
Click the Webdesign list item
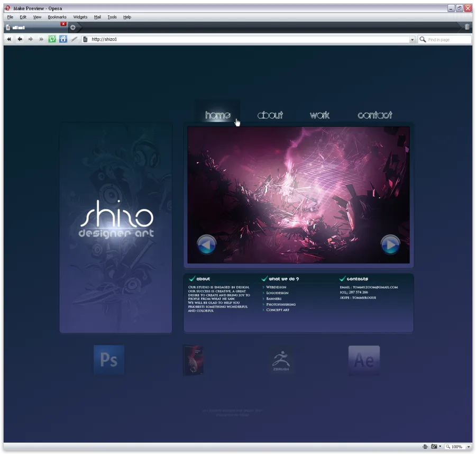(276, 287)
